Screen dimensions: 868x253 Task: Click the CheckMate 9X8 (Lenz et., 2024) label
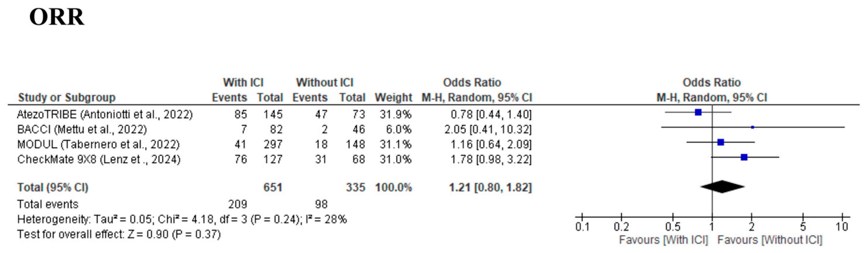click(x=99, y=159)
